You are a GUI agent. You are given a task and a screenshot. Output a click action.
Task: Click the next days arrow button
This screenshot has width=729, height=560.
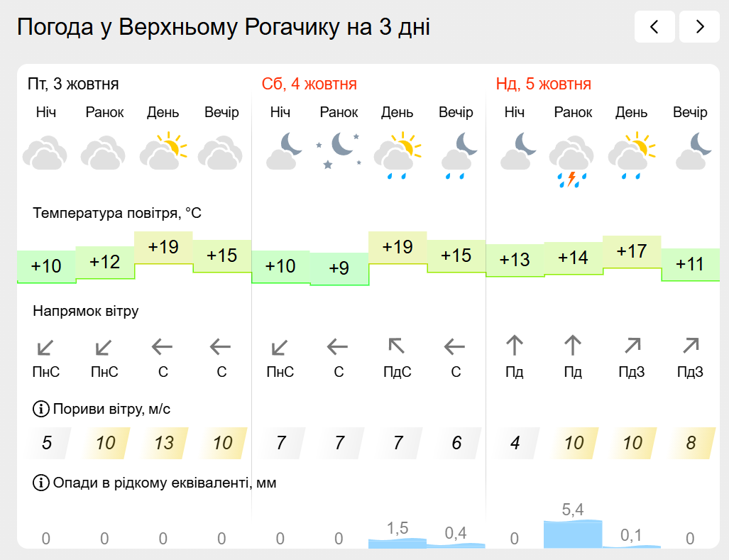point(699,27)
